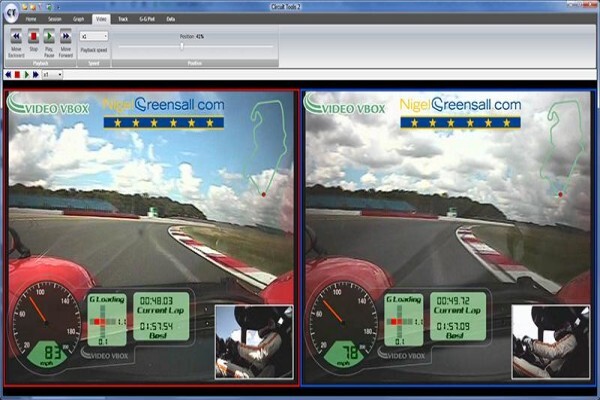Viewport: 600px width, 400px height.
Task: Switch to the Session tab
Action: tap(55, 19)
